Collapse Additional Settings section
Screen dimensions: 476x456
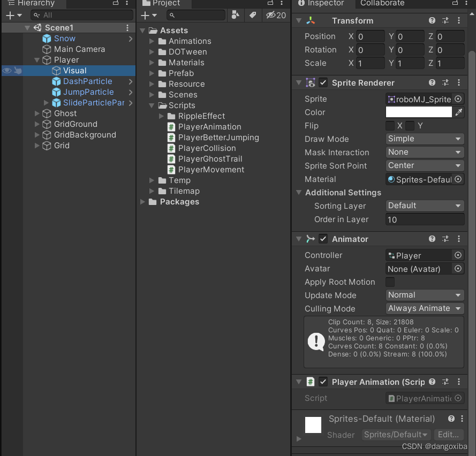pos(299,192)
